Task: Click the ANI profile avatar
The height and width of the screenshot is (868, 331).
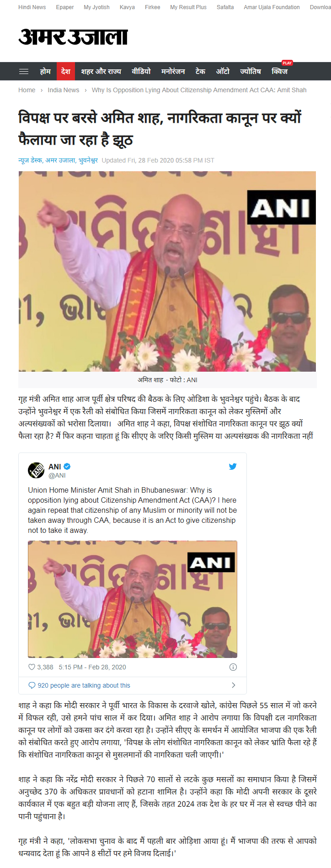Action: pos(36,470)
